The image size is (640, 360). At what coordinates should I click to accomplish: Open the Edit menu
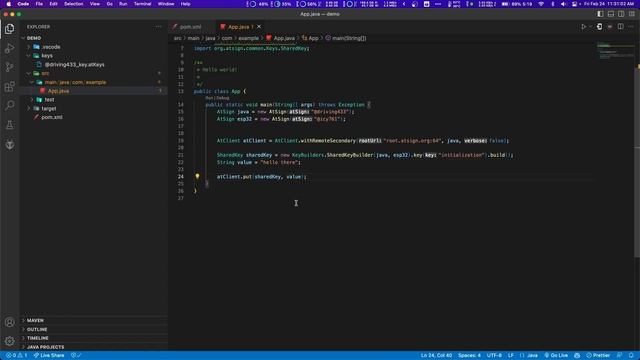[53, 4]
